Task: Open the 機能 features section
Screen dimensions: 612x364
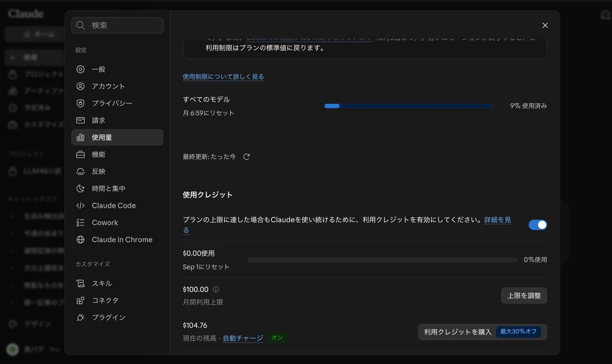Action: pyautogui.click(x=117, y=154)
